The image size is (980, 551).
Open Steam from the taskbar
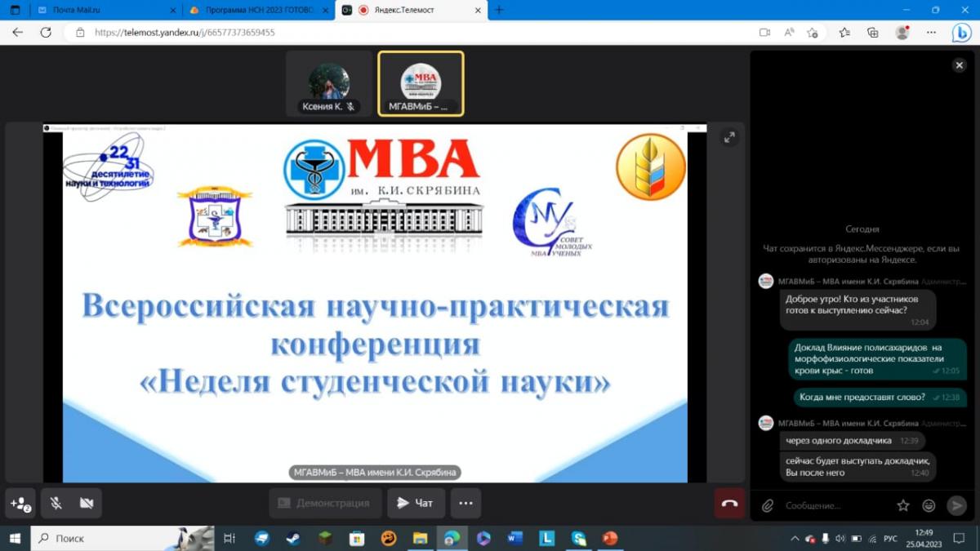click(293, 538)
